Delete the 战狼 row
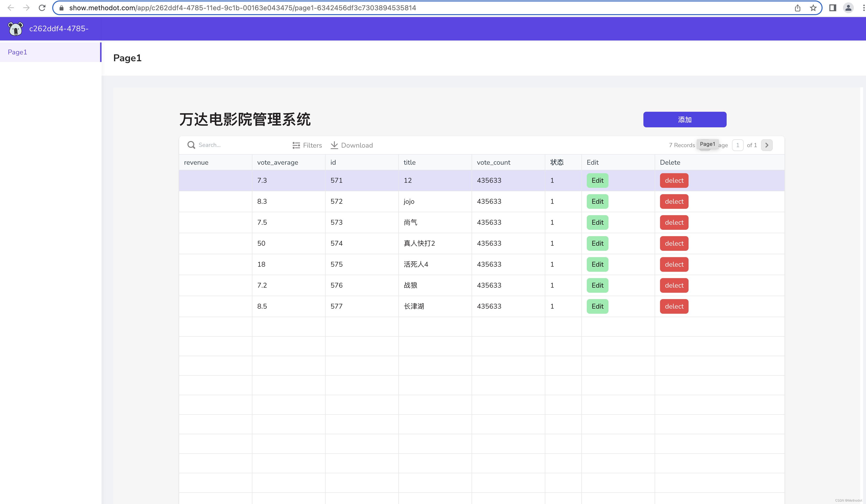The width and height of the screenshot is (866, 504). tap(674, 285)
